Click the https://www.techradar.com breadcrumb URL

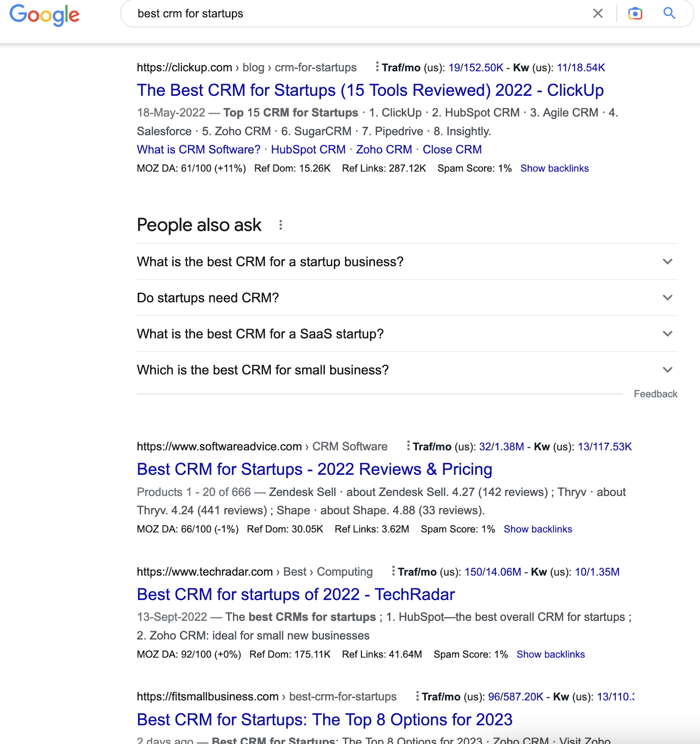(x=205, y=571)
